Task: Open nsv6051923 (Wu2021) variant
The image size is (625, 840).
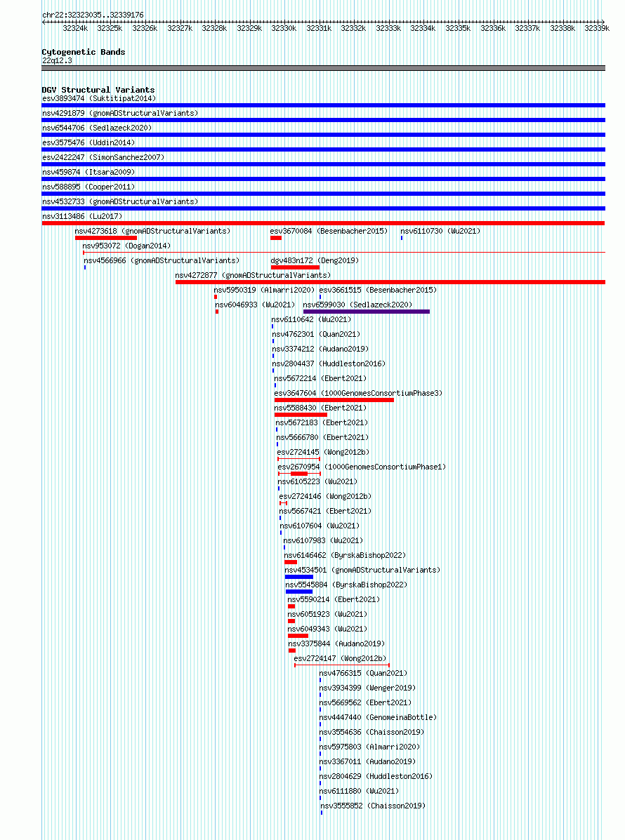Action: 327,614
